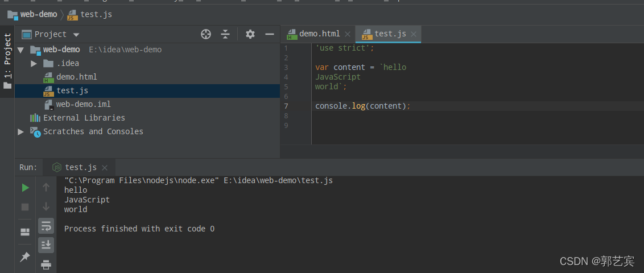Select External Libraries node
The image size is (644, 273).
84,118
